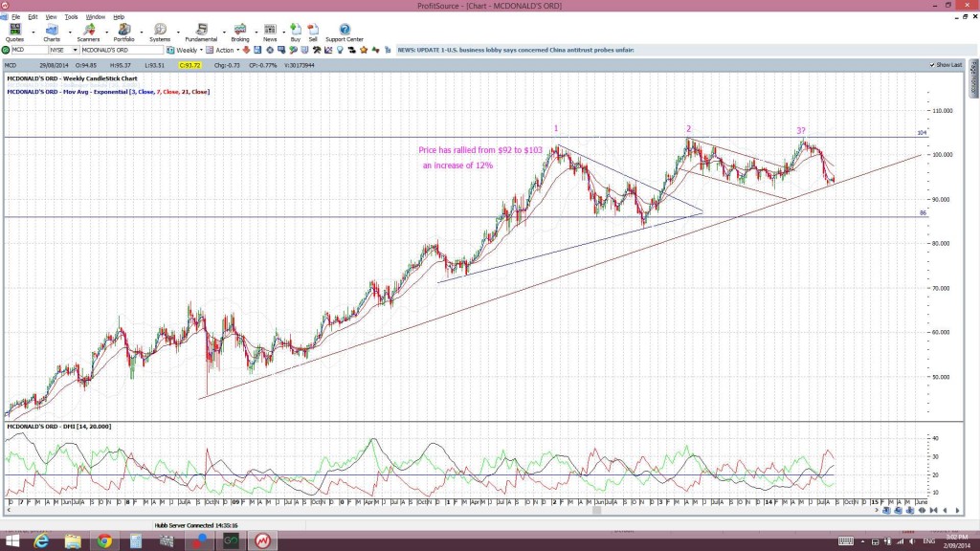Screen dimensions: 980x551
Task: Launch the Scanners tool
Action: tap(88, 33)
